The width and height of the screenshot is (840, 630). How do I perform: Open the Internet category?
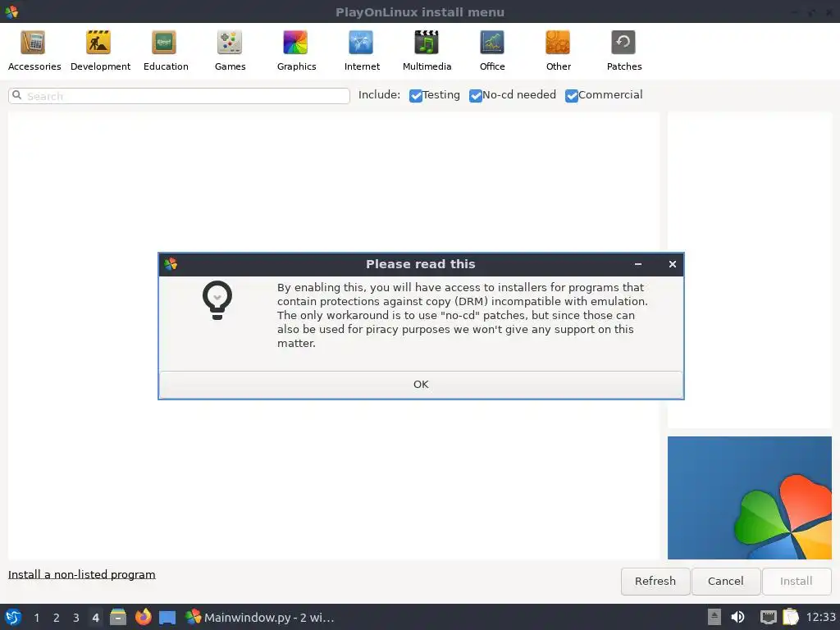tap(362, 51)
